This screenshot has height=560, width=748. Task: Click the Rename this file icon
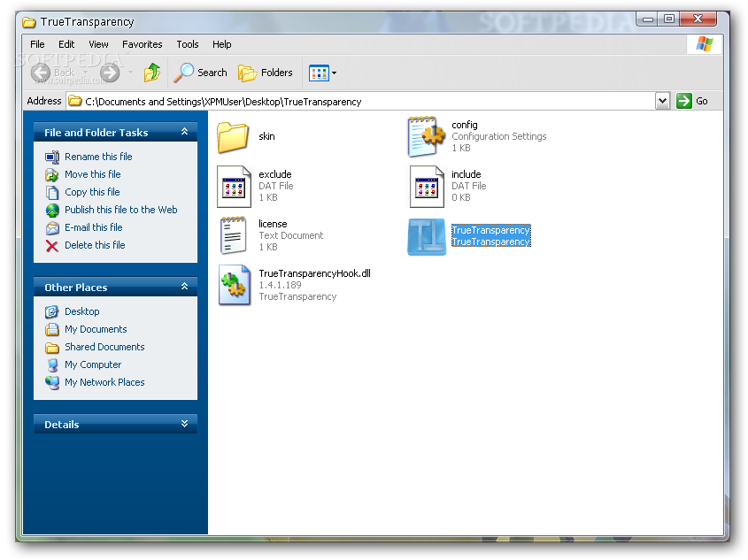click(x=52, y=157)
